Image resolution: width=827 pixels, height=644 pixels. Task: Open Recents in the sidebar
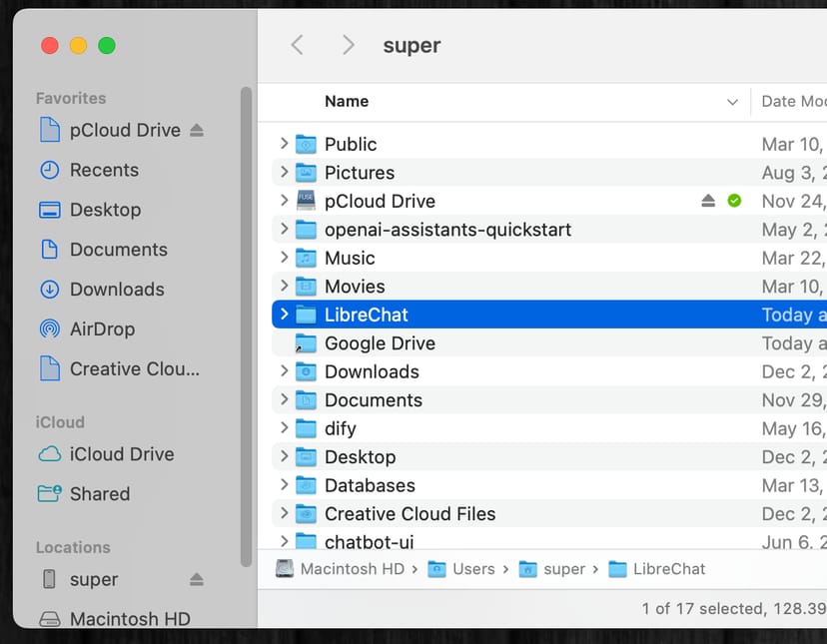(x=103, y=170)
